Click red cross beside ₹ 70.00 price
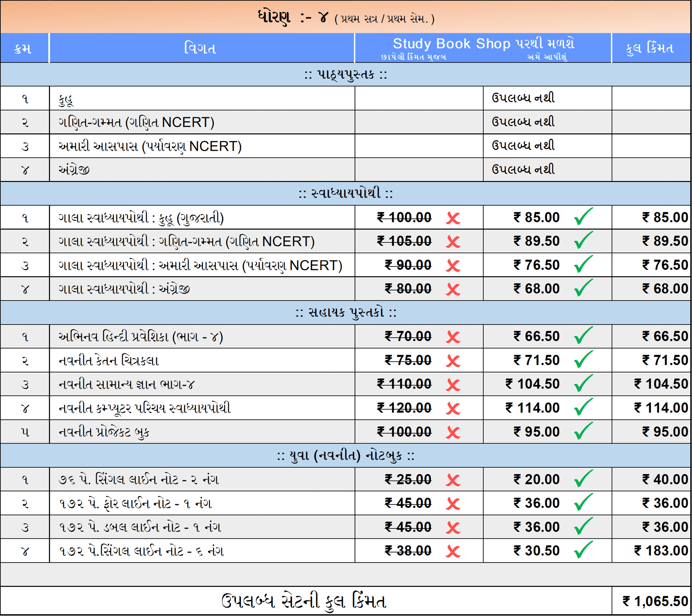The height and width of the screenshot is (616, 692). pos(453,337)
